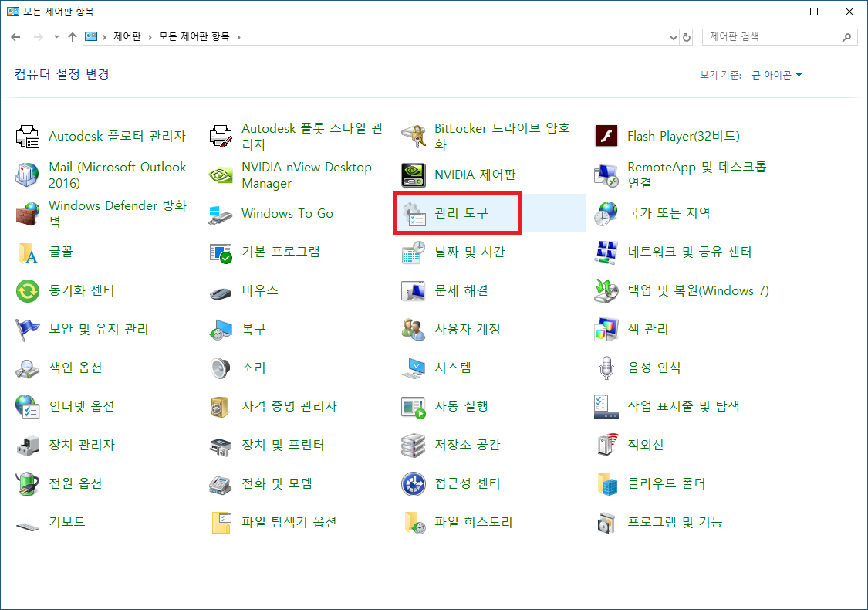Open the NVIDIA 제어판 icon

coord(414,175)
